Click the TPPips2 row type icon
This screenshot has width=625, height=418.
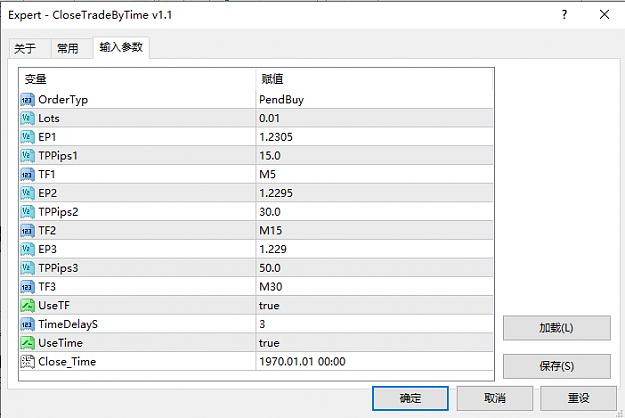click(x=28, y=212)
